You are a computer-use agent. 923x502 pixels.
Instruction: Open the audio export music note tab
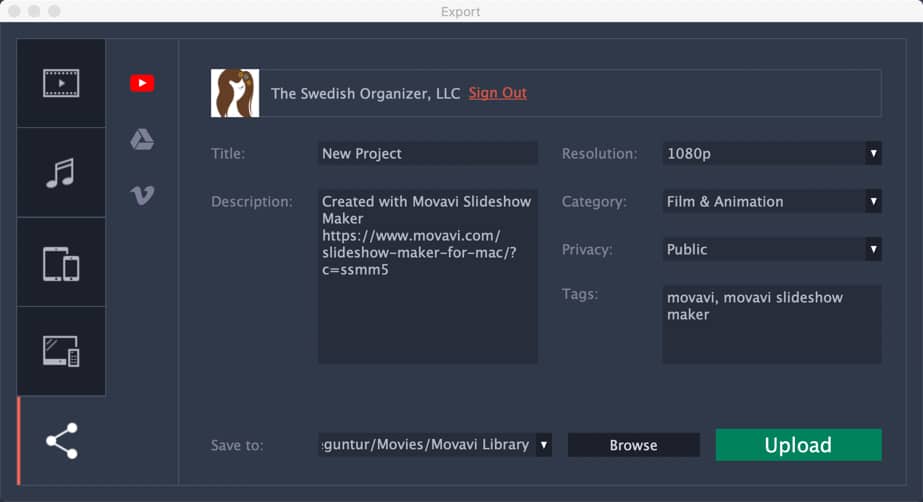(61, 173)
